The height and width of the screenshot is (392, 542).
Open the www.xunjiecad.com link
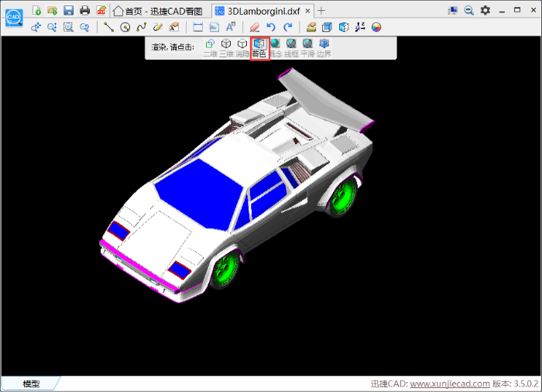click(450, 383)
